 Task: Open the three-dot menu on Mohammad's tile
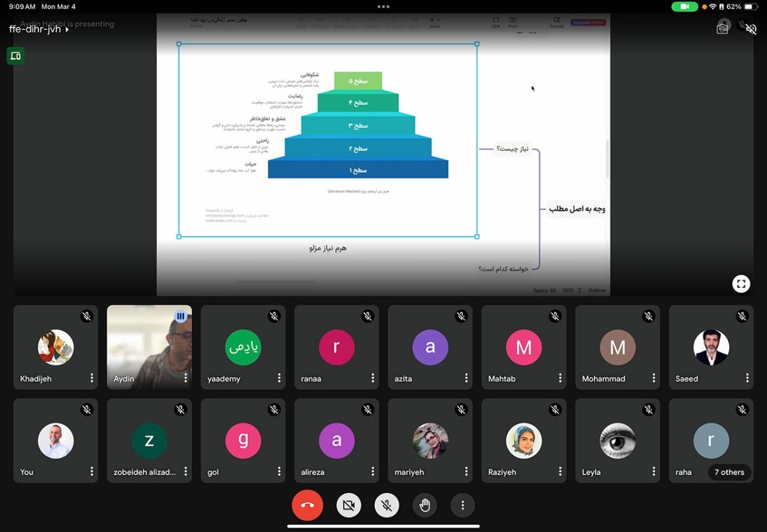pyautogui.click(x=654, y=378)
